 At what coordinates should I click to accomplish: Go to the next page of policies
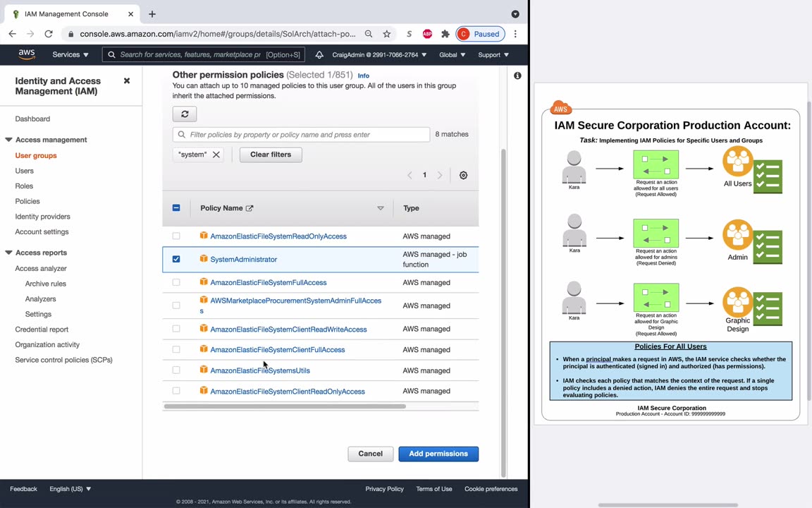(x=440, y=175)
